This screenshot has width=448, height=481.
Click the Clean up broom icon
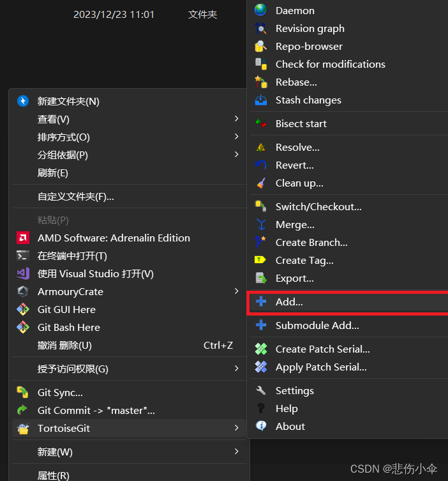point(261,183)
